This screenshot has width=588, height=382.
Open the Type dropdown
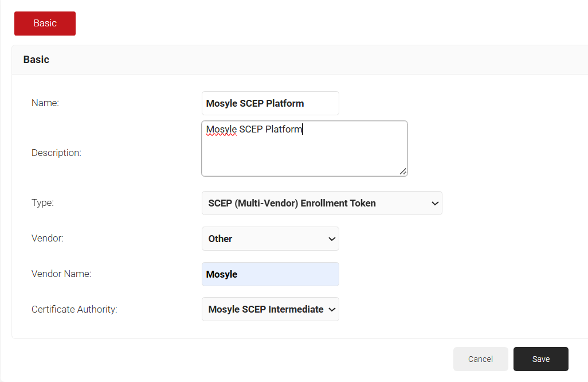pos(322,203)
